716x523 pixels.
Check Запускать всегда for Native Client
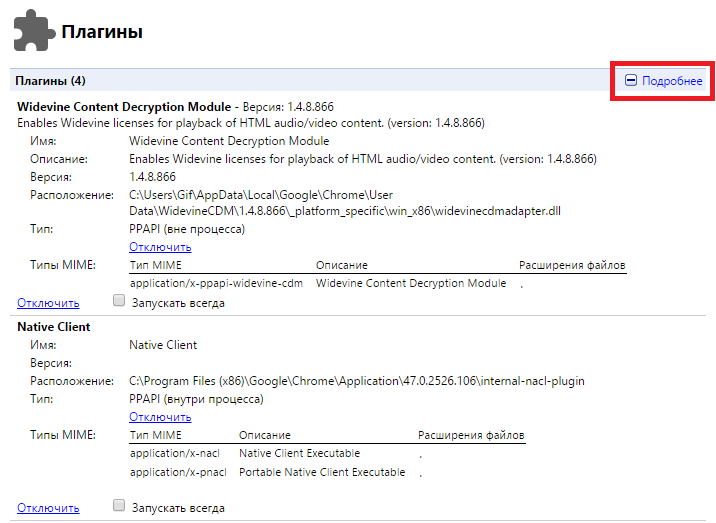[119, 506]
